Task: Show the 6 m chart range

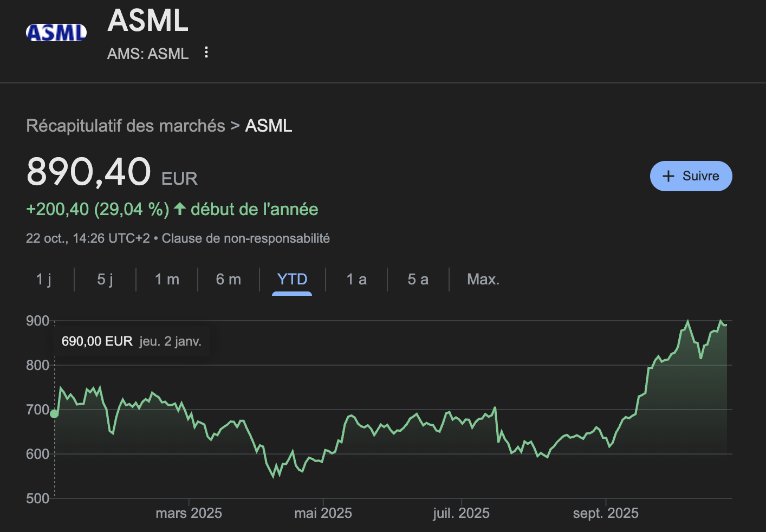Action: 229,280
